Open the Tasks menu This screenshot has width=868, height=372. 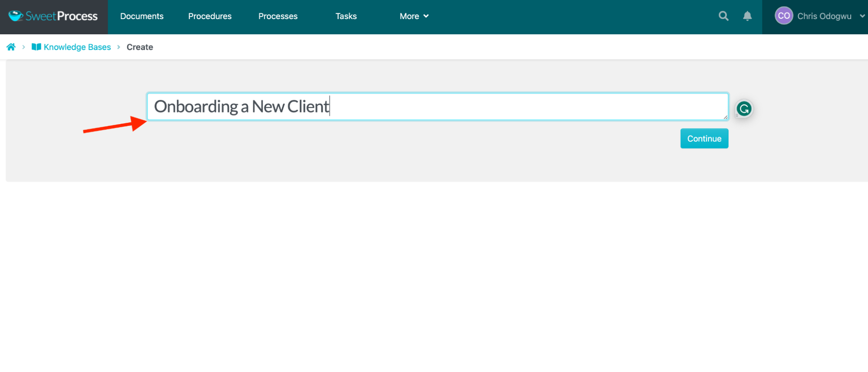pyautogui.click(x=346, y=16)
